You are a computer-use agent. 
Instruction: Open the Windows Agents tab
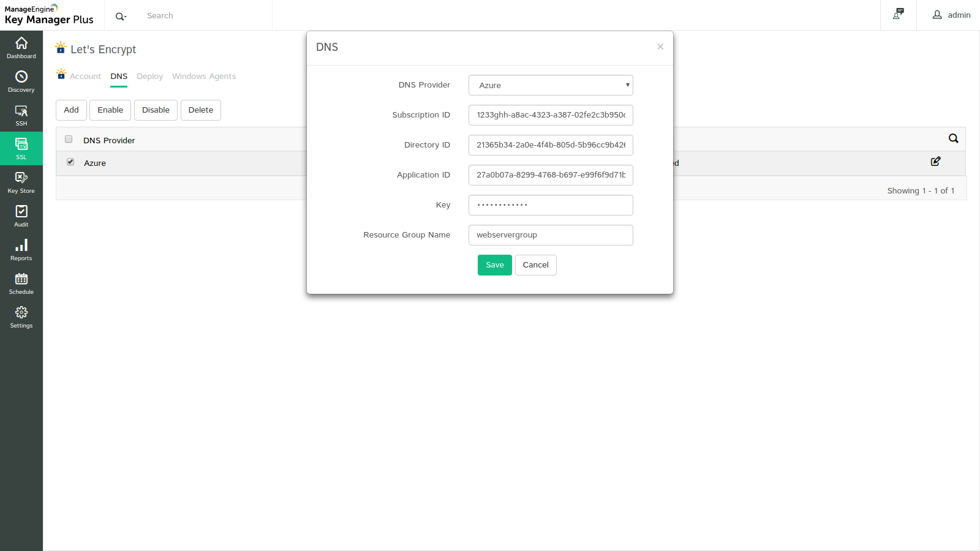(x=204, y=77)
